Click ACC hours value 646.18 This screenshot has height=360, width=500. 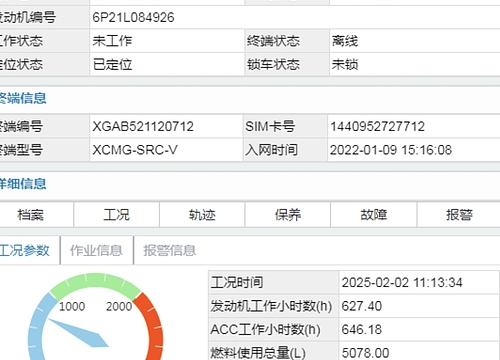tap(362, 330)
